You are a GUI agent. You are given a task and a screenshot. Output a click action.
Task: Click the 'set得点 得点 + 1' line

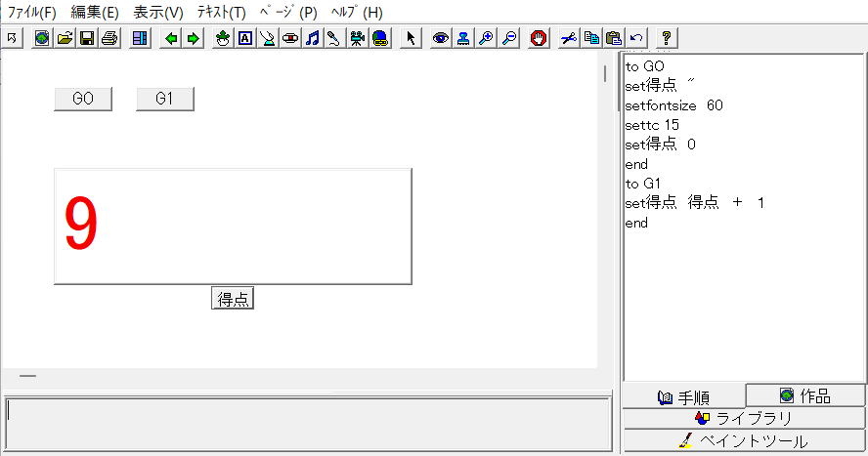[x=695, y=203]
